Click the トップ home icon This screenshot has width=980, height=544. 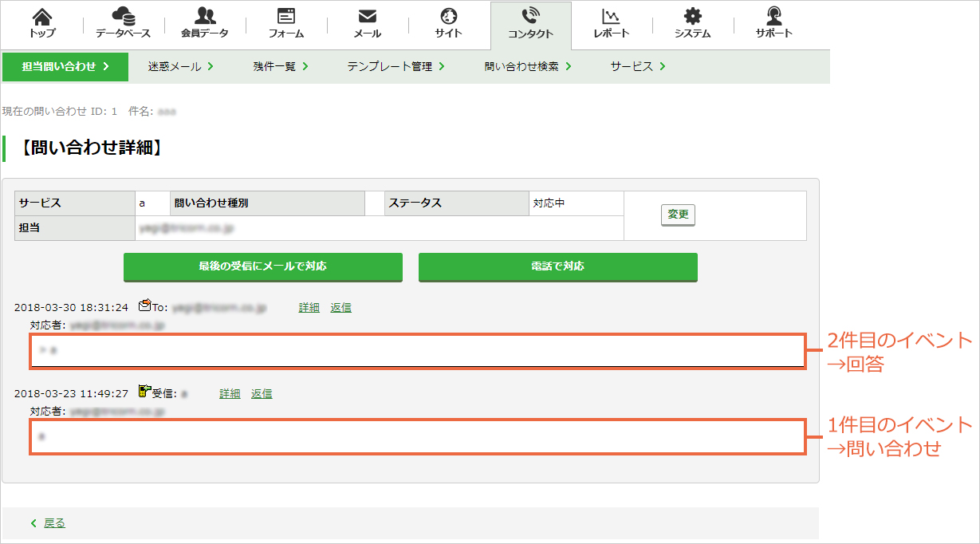tap(41, 16)
